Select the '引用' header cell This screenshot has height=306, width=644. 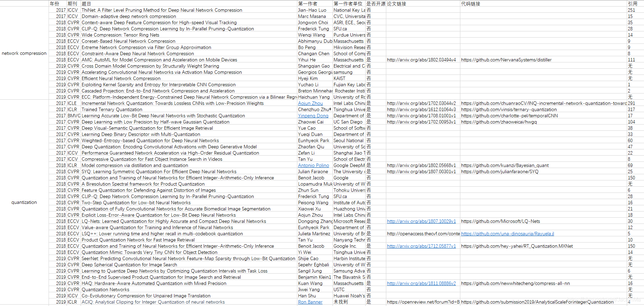click(x=635, y=3)
